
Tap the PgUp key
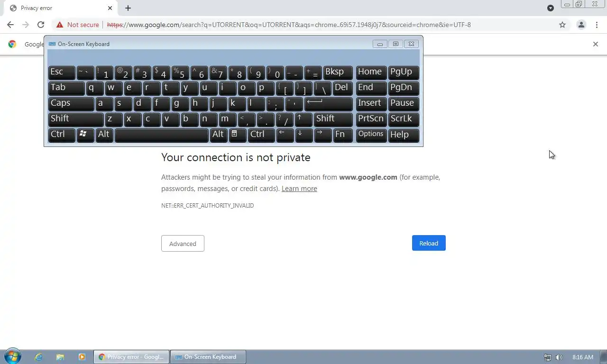[404, 73]
